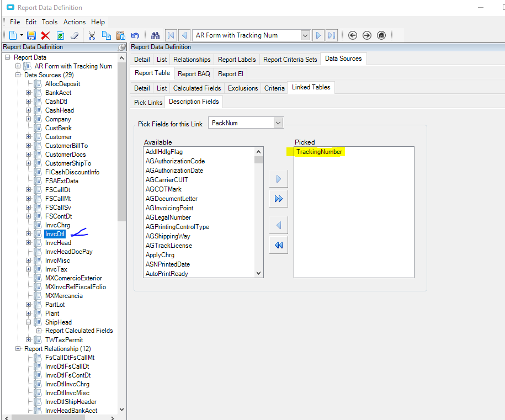Click the eraser Clear icon

pos(75,35)
